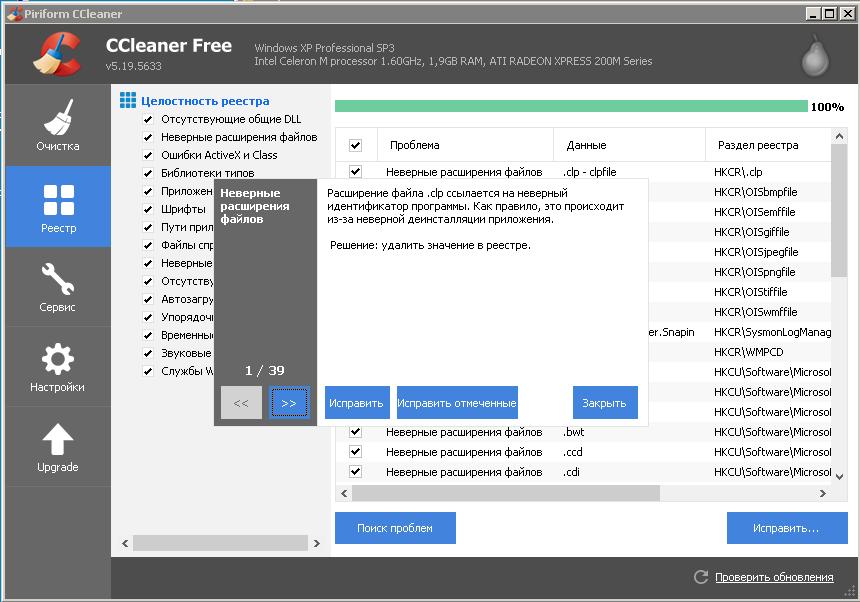Click Поиск проблем button
The image size is (860, 602).
pos(395,528)
